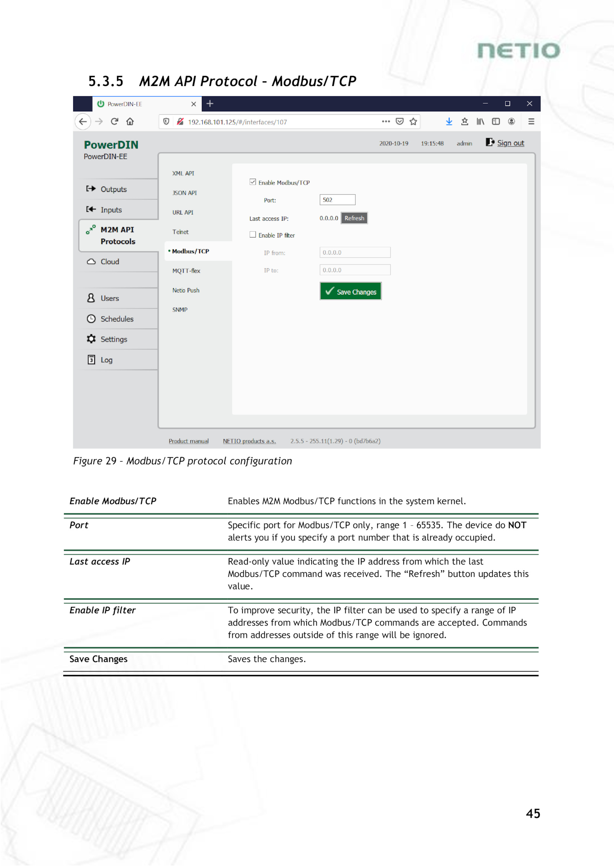
Task: Click the Sign out link
Action: pos(510,143)
